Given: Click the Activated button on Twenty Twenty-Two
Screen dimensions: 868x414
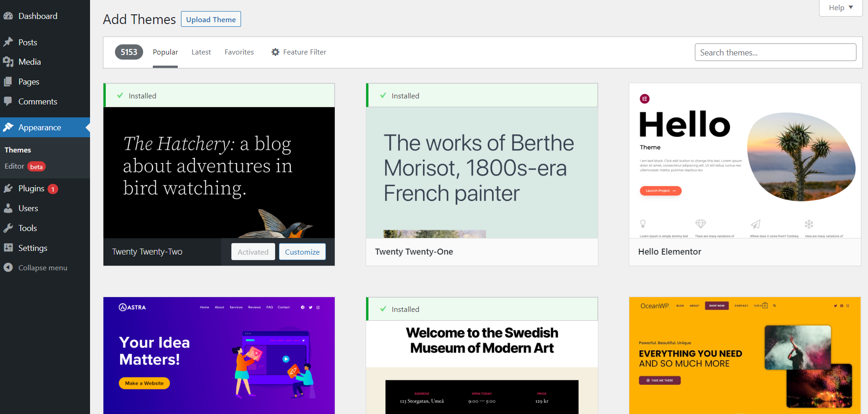Looking at the screenshot, I should [253, 252].
